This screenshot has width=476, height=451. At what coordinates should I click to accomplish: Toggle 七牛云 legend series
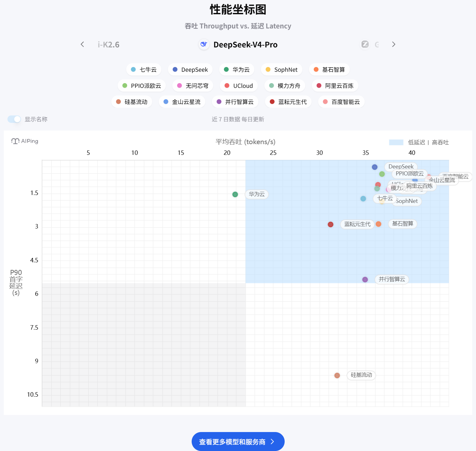coord(144,70)
